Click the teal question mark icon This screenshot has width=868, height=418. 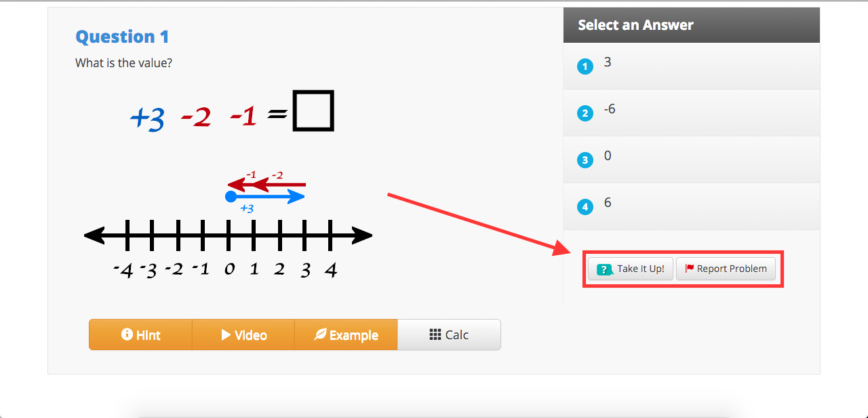pyautogui.click(x=604, y=269)
